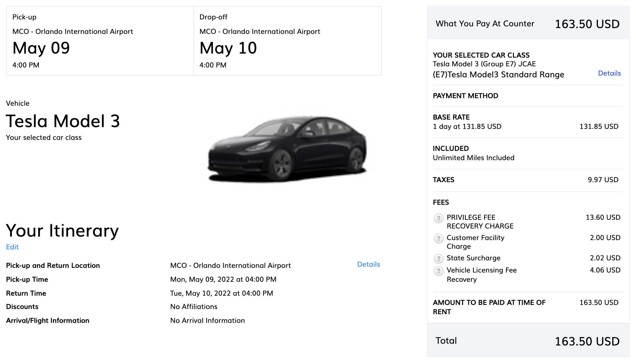
Task: Click the Payment Method heading
Action: pyautogui.click(x=465, y=96)
